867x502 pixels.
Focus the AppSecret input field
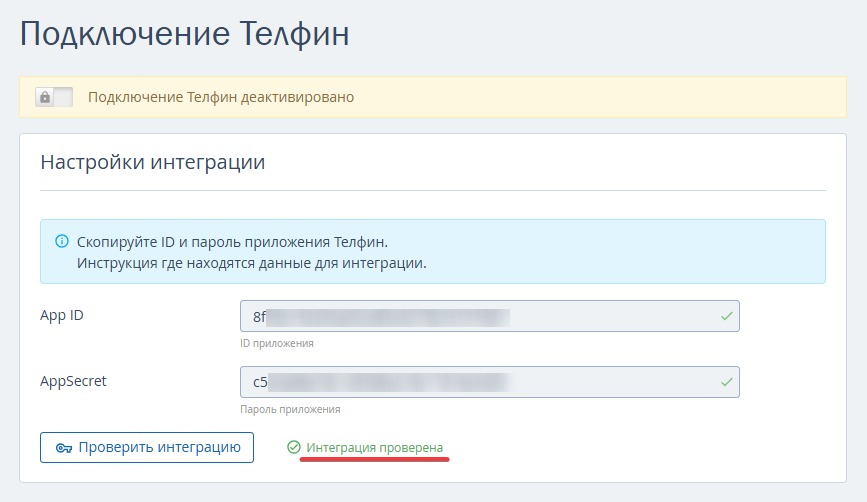489,382
